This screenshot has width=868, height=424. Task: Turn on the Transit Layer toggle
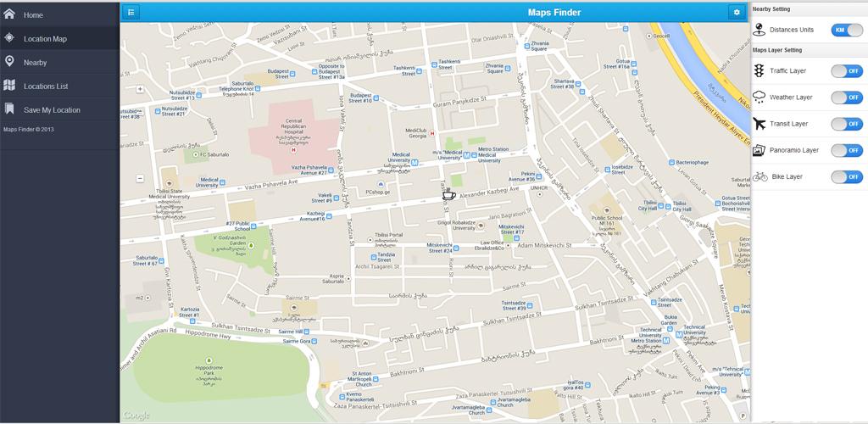847,124
